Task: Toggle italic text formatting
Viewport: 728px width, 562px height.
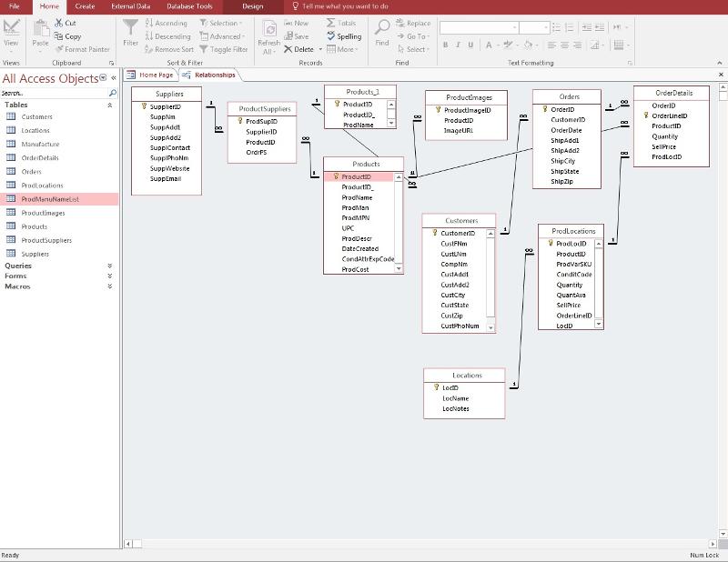Action: pos(458,45)
